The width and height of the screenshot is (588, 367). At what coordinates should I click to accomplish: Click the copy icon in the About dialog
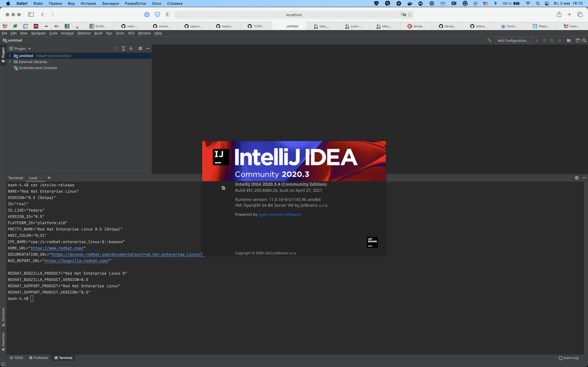[223, 188]
